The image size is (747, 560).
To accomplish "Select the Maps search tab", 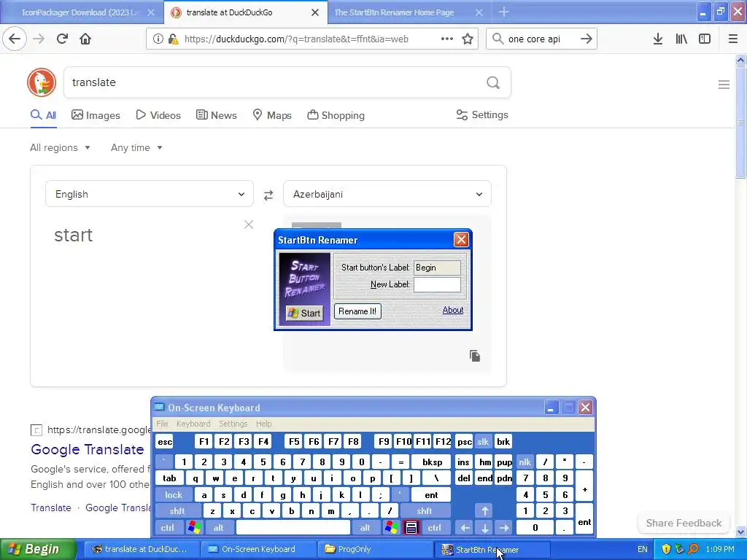I will (x=272, y=115).
